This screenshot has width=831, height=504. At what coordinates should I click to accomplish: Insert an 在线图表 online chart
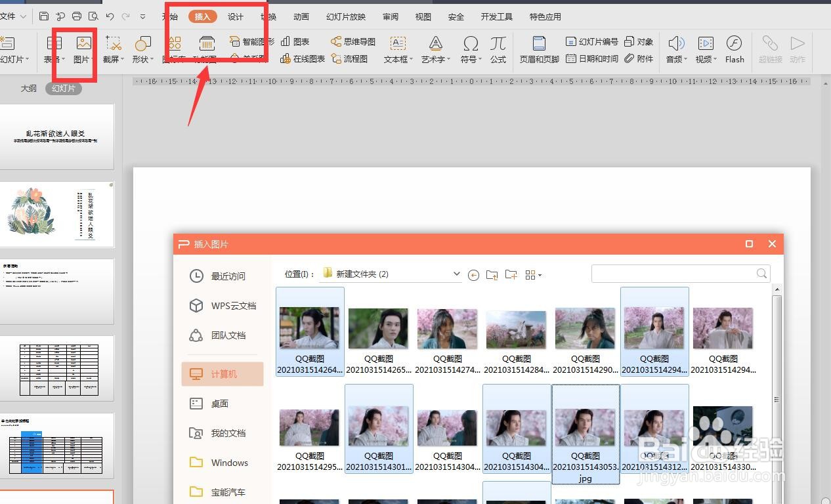click(x=303, y=59)
